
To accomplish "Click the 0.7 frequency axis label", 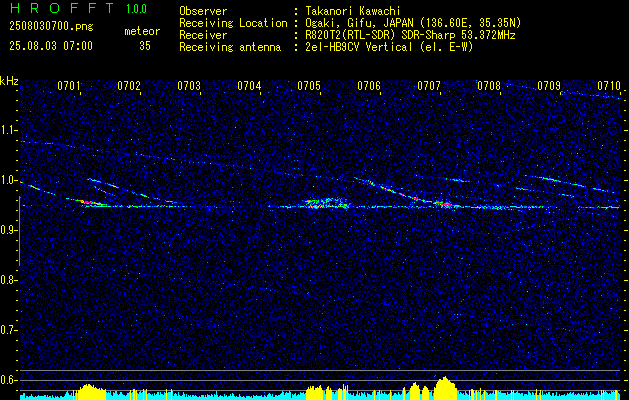I will [7, 330].
